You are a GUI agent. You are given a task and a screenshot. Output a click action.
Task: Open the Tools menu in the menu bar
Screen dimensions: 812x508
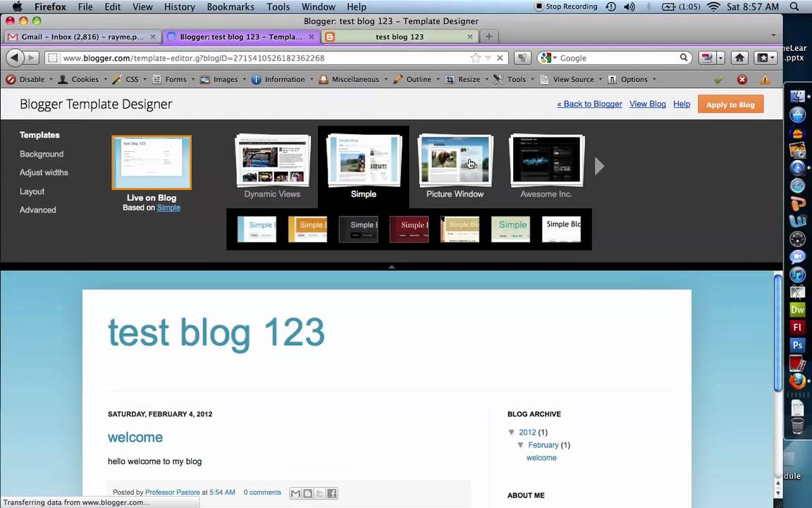click(x=278, y=7)
